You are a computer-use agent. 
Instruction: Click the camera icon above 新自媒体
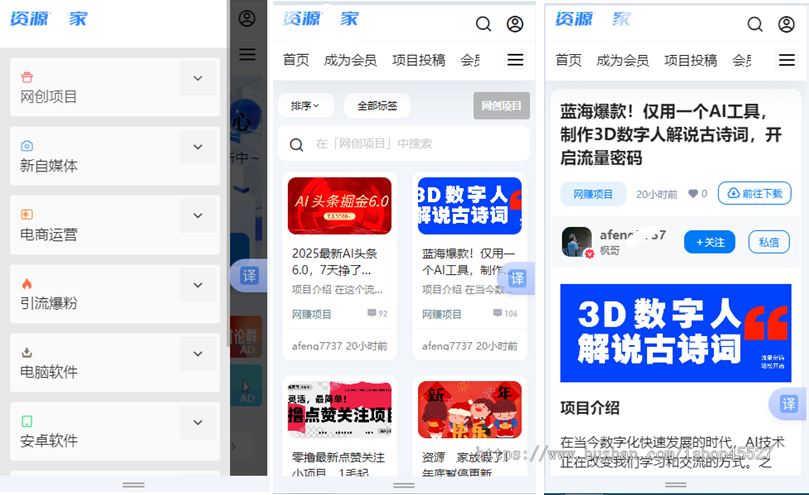[27, 146]
